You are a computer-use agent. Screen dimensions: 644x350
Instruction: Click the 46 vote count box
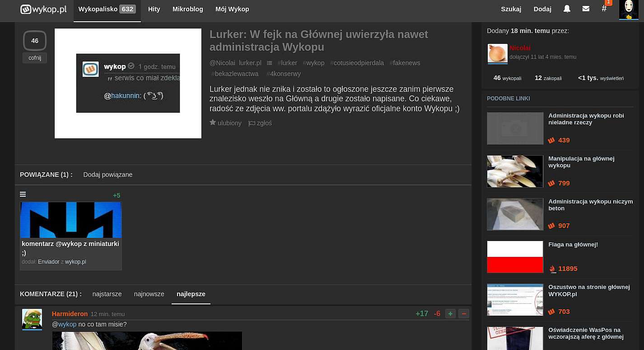35,41
